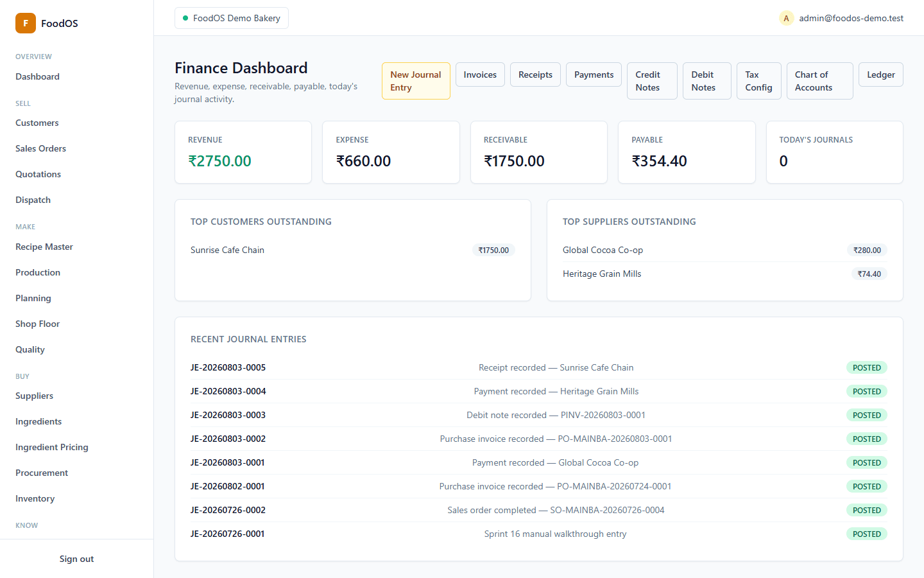Create a New Journal Entry
This screenshot has height=578, width=924.
click(x=416, y=81)
